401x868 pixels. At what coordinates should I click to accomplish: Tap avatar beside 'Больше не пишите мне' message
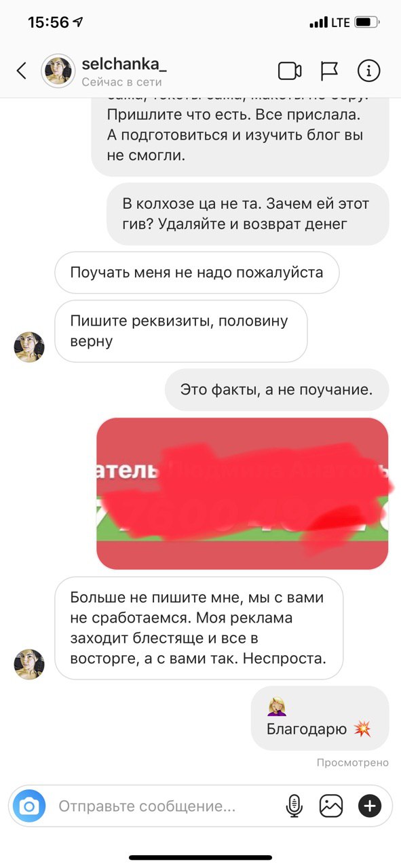click(29, 664)
